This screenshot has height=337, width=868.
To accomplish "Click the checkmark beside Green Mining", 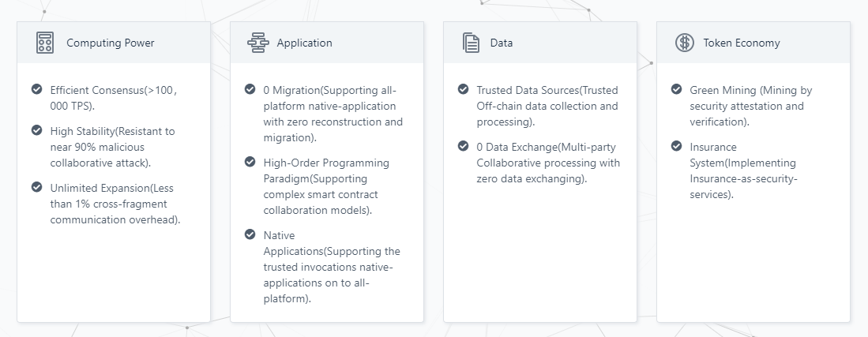I will pyautogui.click(x=677, y=89).
